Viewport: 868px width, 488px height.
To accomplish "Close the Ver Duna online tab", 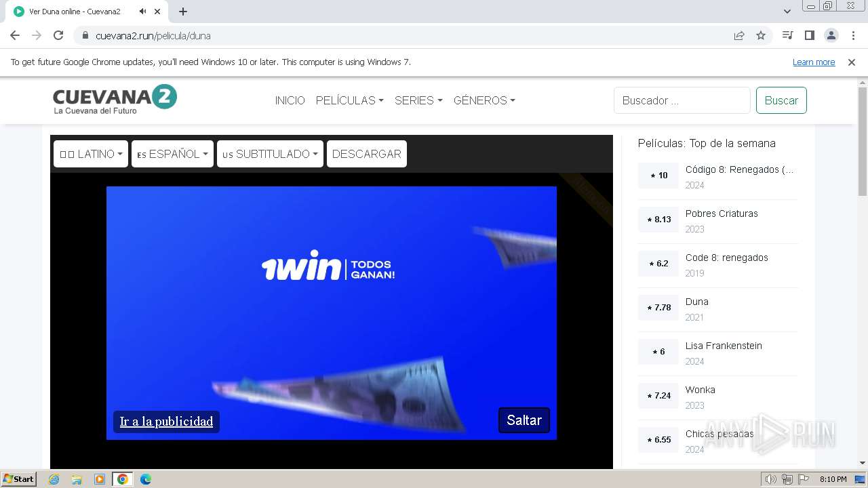I will (x=157, y=12).
